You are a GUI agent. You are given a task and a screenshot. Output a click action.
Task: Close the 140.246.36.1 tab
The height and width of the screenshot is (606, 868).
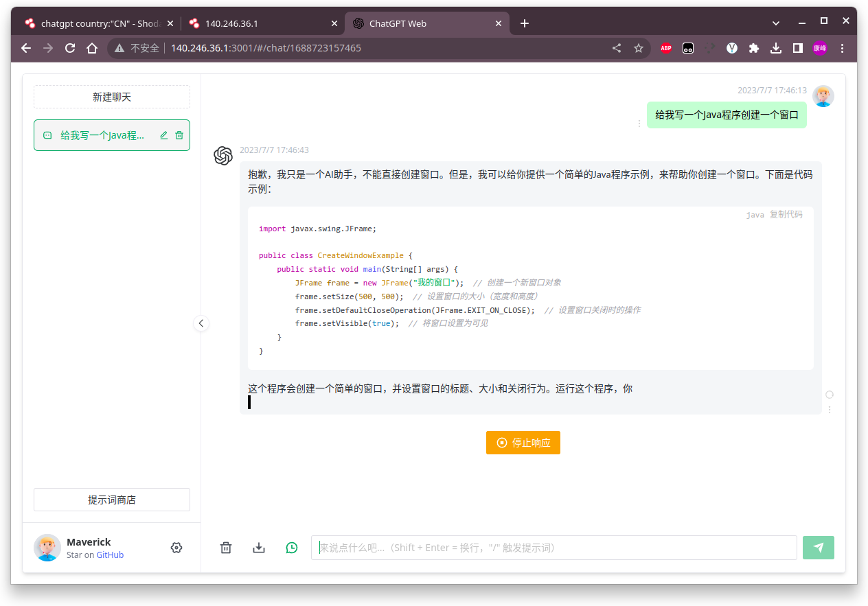click(334, 23)
